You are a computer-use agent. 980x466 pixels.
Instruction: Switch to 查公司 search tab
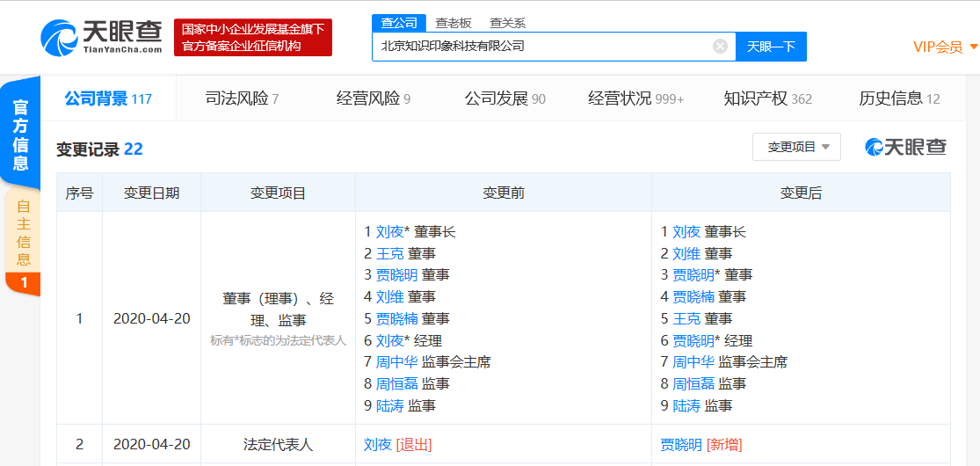pos(399,23)
